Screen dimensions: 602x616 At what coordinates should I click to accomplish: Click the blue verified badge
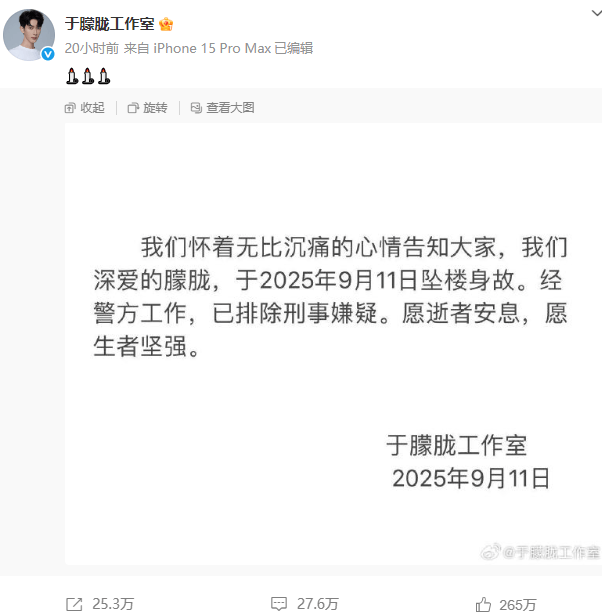(48, 54)
